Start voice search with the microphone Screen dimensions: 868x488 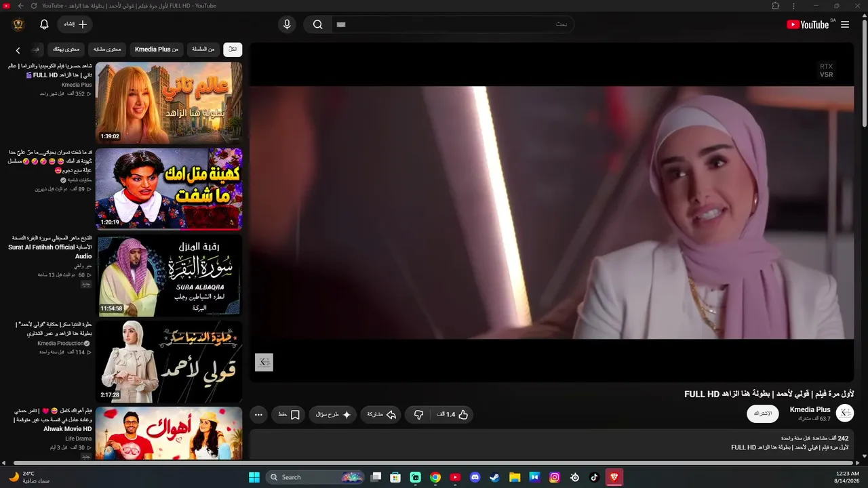tap(287, 24)
